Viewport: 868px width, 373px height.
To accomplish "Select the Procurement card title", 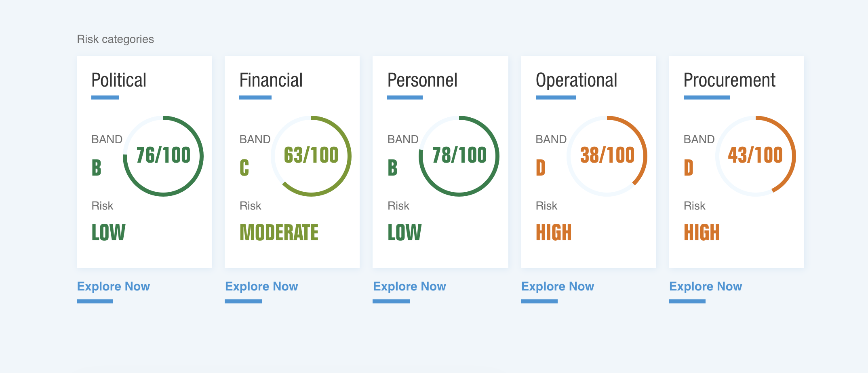I will click(x=729, y=80).
